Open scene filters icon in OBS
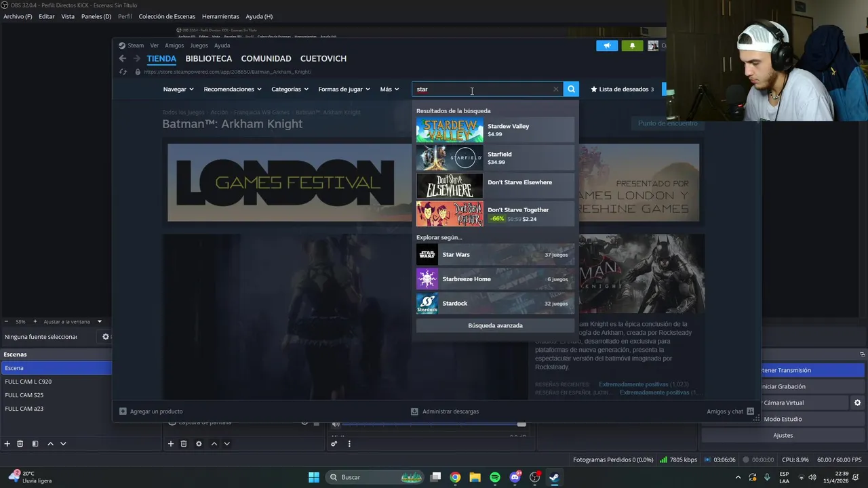Viewport: 868px width, 488px height. pyautogui.click(x=35, y=444)
